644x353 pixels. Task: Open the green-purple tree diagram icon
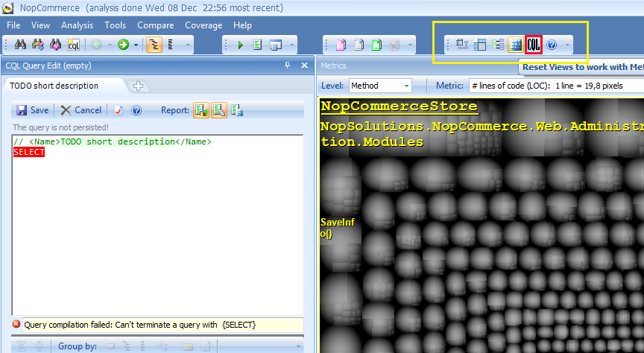(498, 45)
